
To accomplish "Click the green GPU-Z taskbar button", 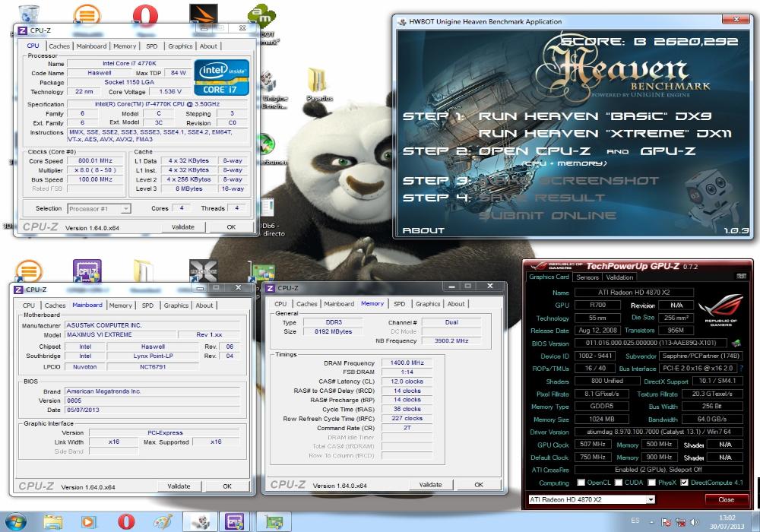I will coord(274,522).
